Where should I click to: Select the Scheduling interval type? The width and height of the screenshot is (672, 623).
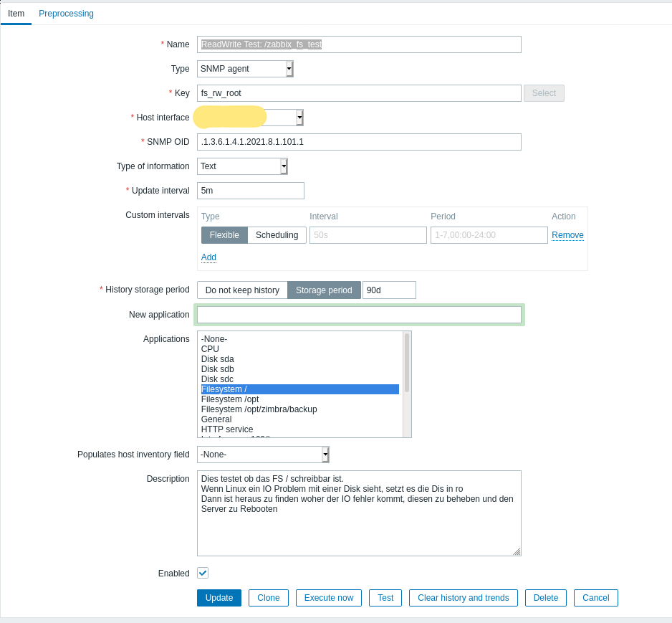click(x=277, y=235)
